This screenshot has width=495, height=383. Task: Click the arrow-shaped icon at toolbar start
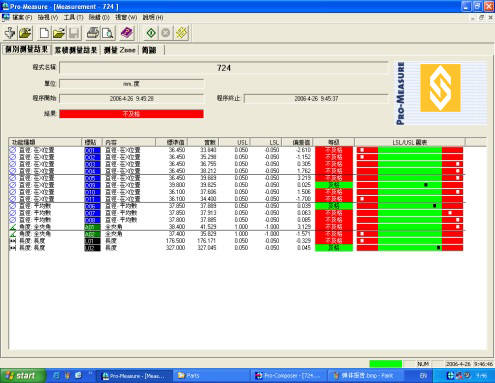click(x=10, y=33)
